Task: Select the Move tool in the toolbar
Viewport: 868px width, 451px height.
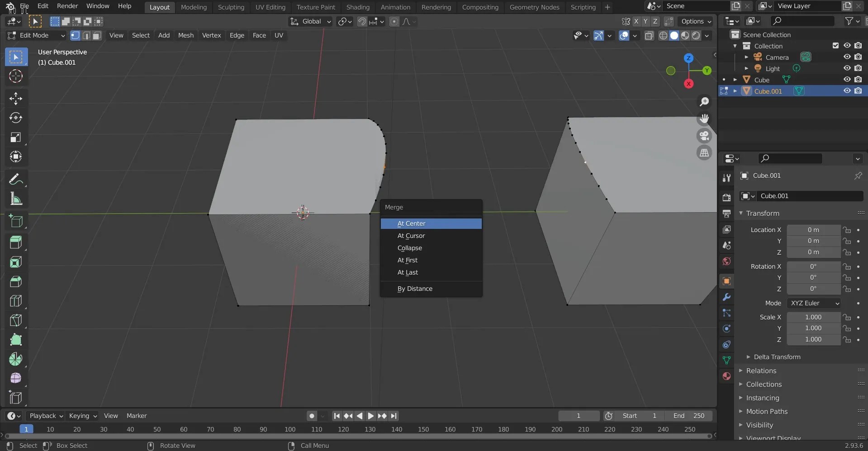Action: click(x=16, y=98)
